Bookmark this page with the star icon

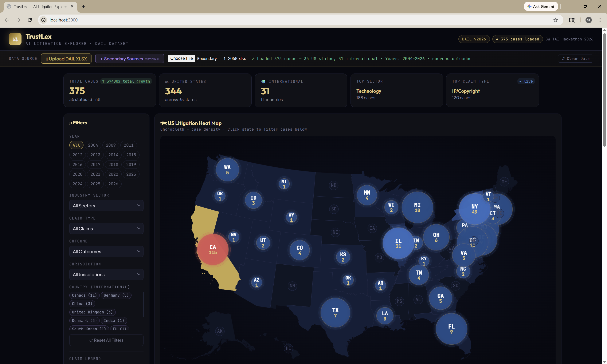(x=556, y=20)
